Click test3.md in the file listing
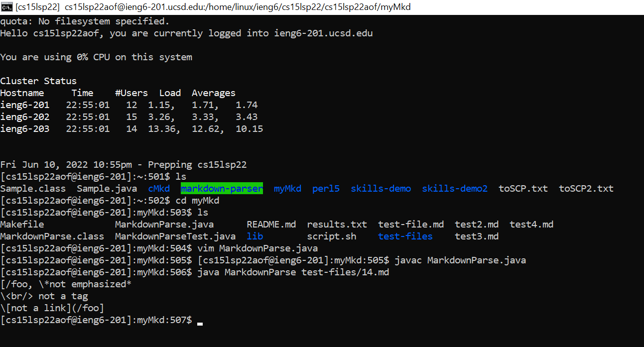Screen dimensions: 644x347 [477, 236]
